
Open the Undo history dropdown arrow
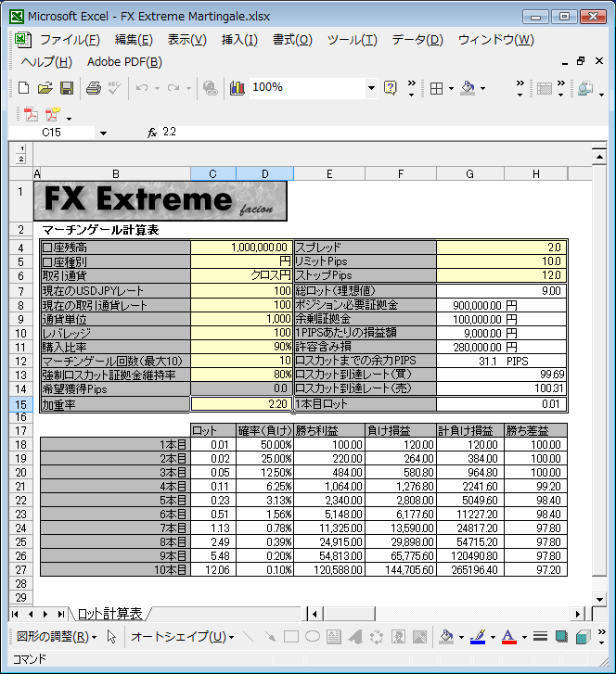click(157, 89)
